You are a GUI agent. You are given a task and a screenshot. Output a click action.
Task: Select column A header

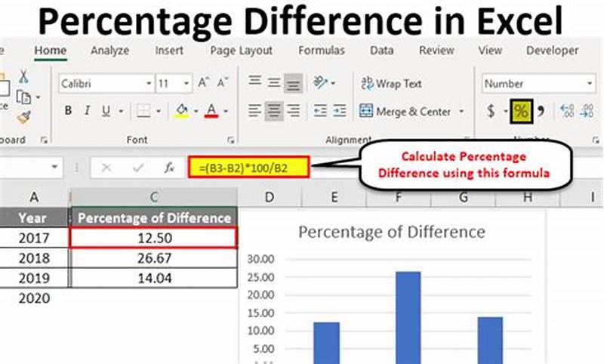click(x=34, y=197)
